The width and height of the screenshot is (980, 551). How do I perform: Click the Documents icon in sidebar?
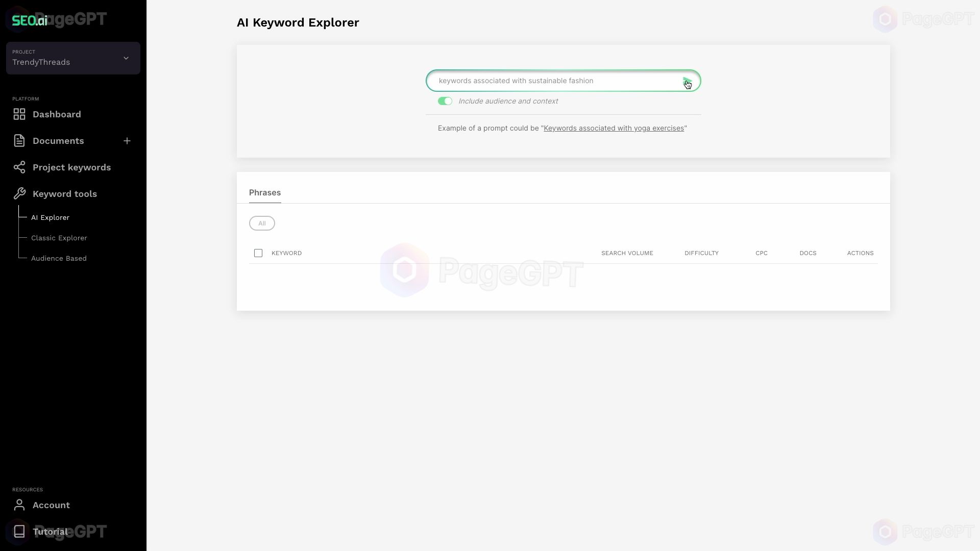[x=19, y=141]
